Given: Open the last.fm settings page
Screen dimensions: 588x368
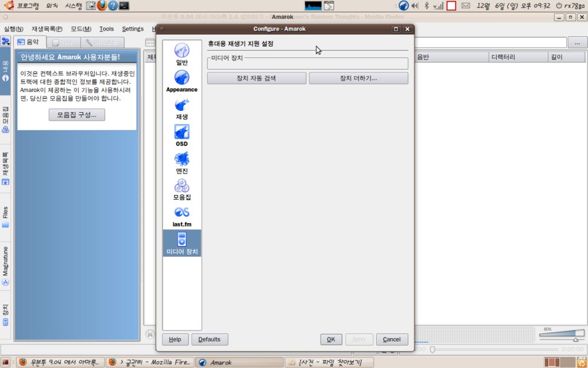Looking at the screenshot, I should (182, 216).
